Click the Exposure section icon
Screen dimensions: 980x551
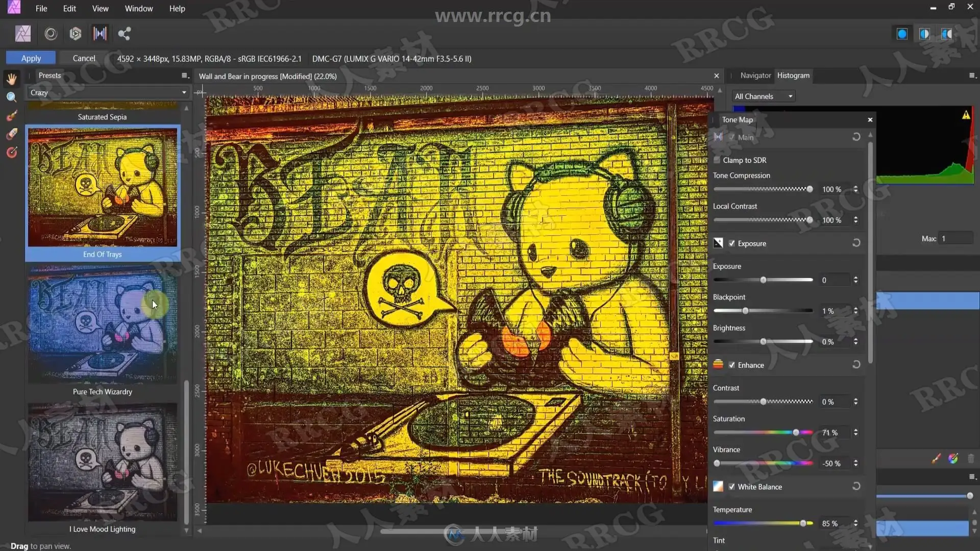pyautogui.click(x=718, y=243)
